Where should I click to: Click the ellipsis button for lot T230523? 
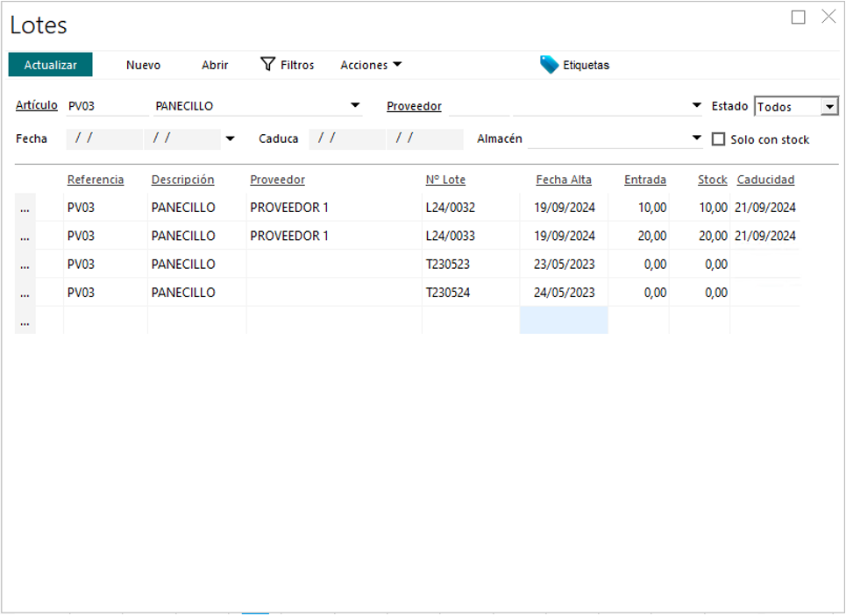[x=25, y=265]
